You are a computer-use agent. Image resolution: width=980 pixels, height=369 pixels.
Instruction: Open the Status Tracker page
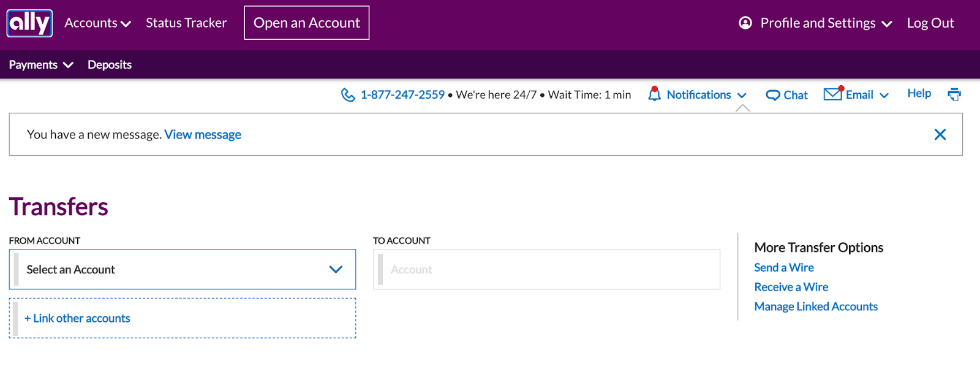click(x=186, y=23)
